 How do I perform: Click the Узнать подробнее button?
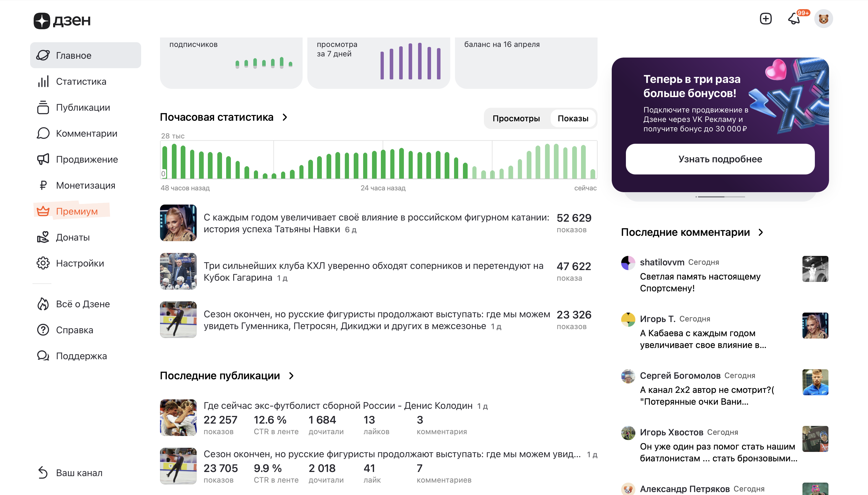click(x=720, y=159)
